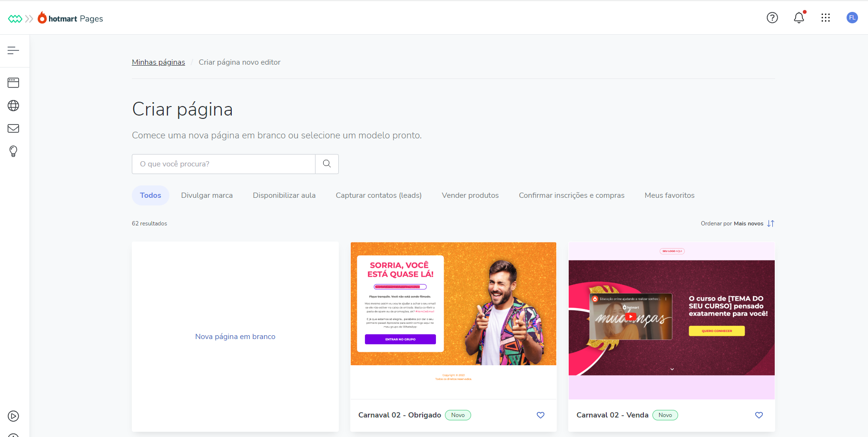Screen dimensions: 868x437
Task: Open the pages window icon in sidebar
Action: tap(13, 83)
